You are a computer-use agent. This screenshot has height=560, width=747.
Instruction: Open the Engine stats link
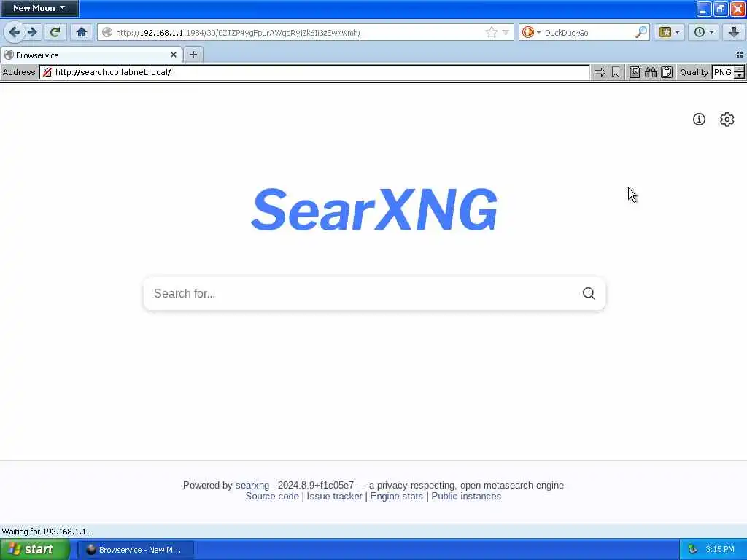tap(396, 496)
